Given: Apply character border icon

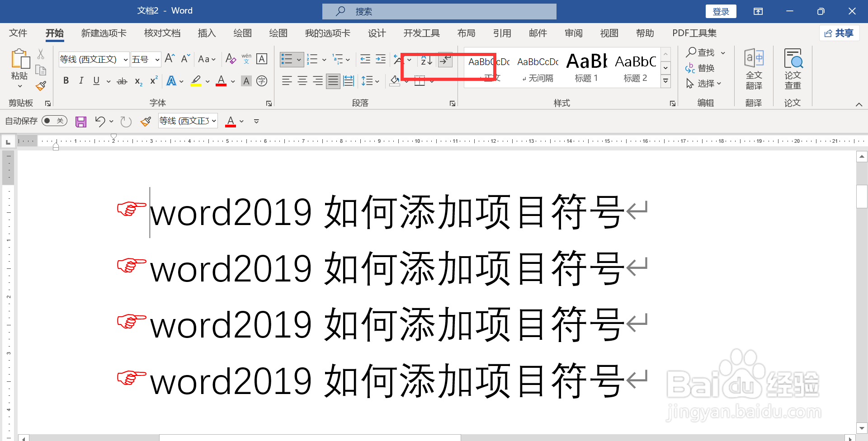Looking at the screenshot, I should 262,59.
